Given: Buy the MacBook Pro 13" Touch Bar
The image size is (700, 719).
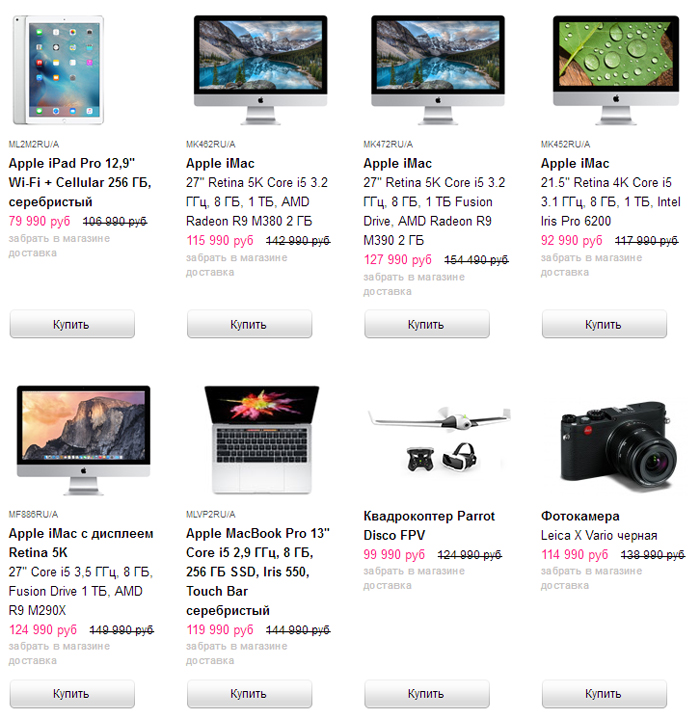Looking at the screenshot, I should 250,694.
